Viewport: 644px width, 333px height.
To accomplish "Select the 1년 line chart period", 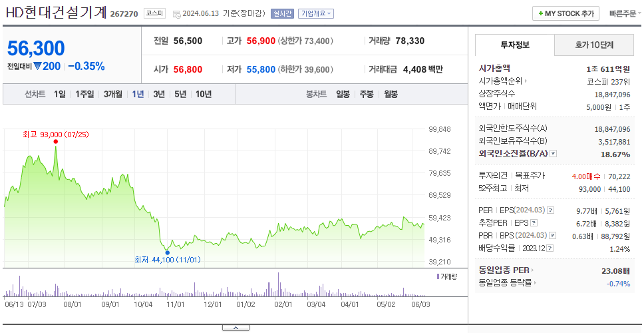I will (138, 94).
